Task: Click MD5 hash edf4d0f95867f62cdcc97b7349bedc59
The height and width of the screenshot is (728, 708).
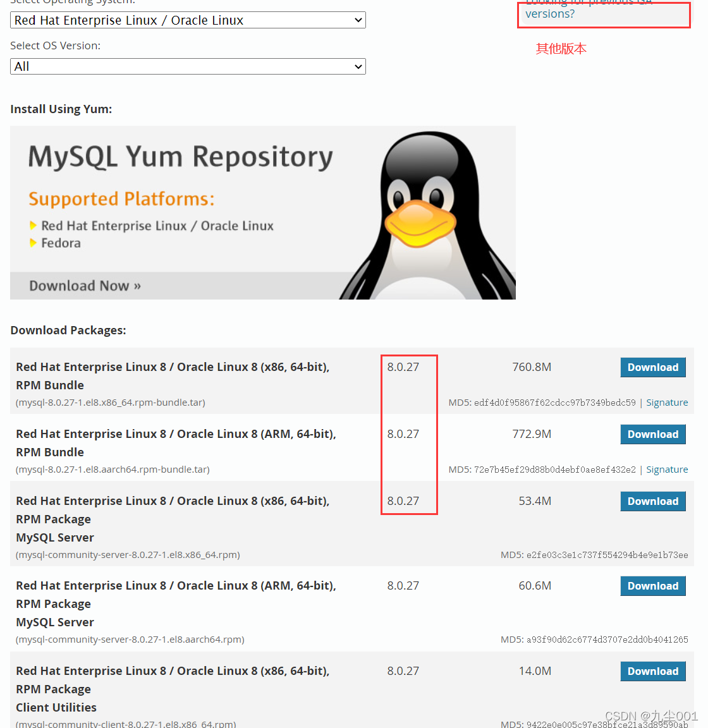Action: 554,403
